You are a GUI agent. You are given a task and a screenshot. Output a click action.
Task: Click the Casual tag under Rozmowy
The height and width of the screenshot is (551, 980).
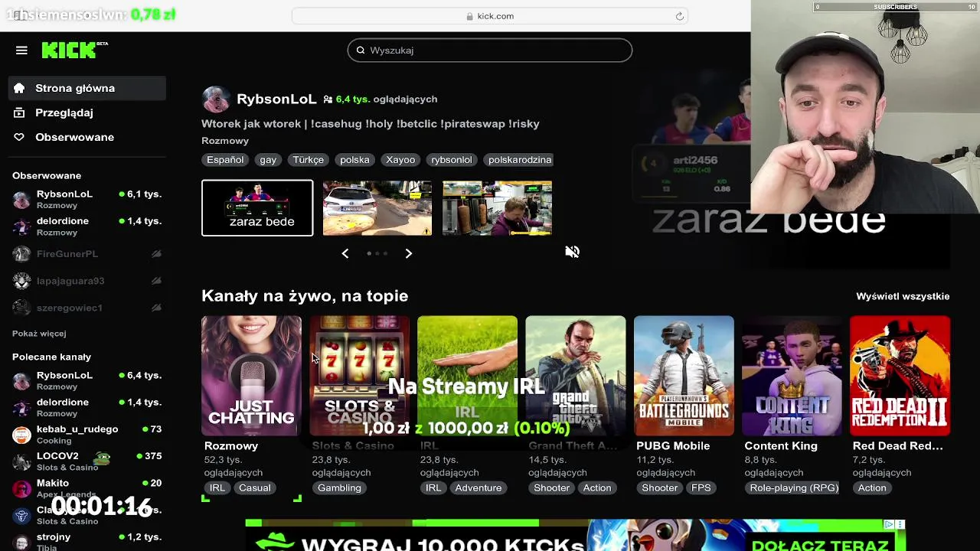(x=254, y=487)
